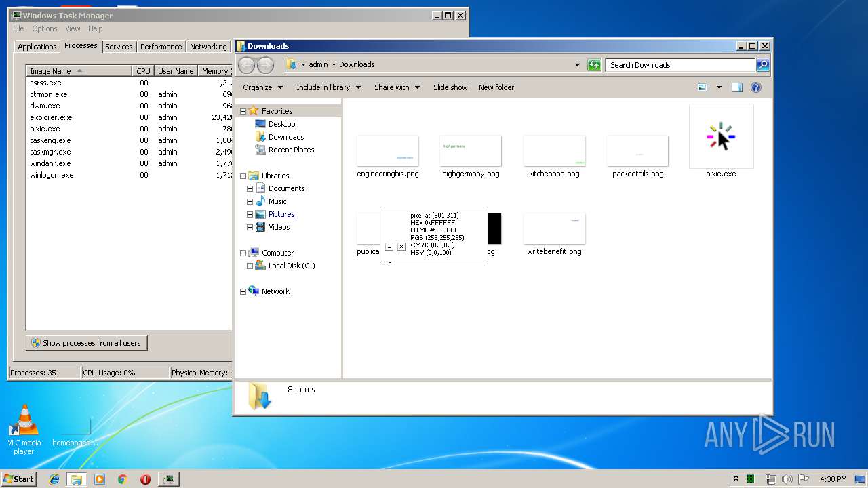
Task: Click the search magnifier icon in Downloads
Action: pyautogui.click(x=763, y=65)
